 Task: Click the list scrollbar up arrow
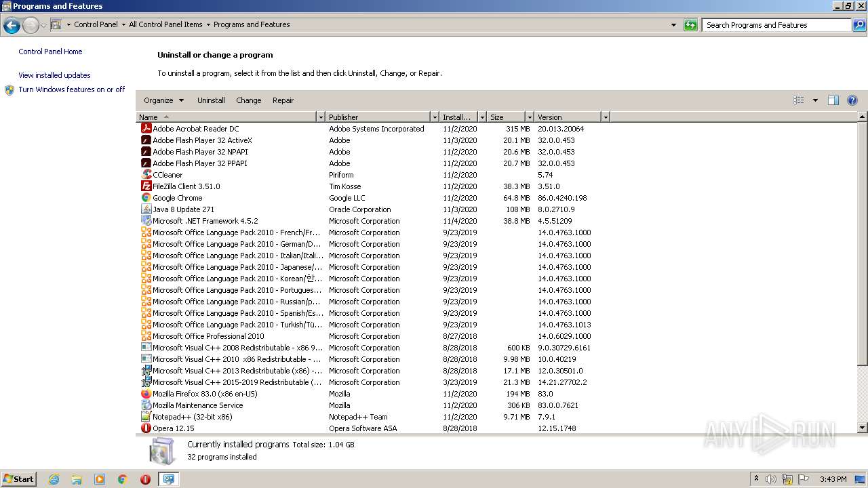863,117
